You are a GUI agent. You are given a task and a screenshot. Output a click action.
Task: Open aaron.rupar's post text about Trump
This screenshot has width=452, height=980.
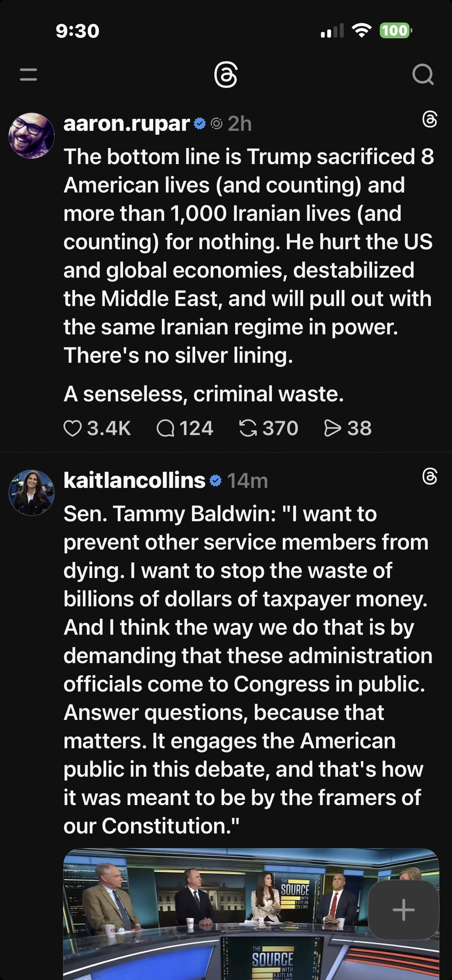[248, 256]
